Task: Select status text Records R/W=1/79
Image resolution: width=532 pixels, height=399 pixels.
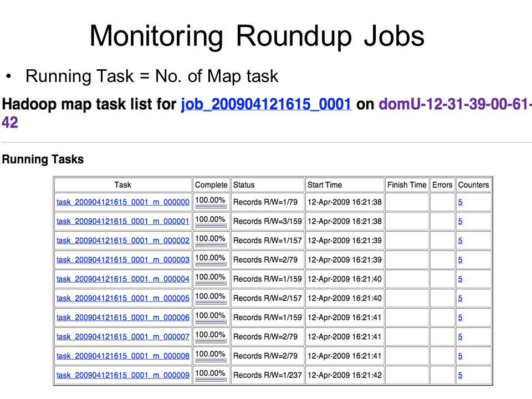Action: tap(265, 202)
